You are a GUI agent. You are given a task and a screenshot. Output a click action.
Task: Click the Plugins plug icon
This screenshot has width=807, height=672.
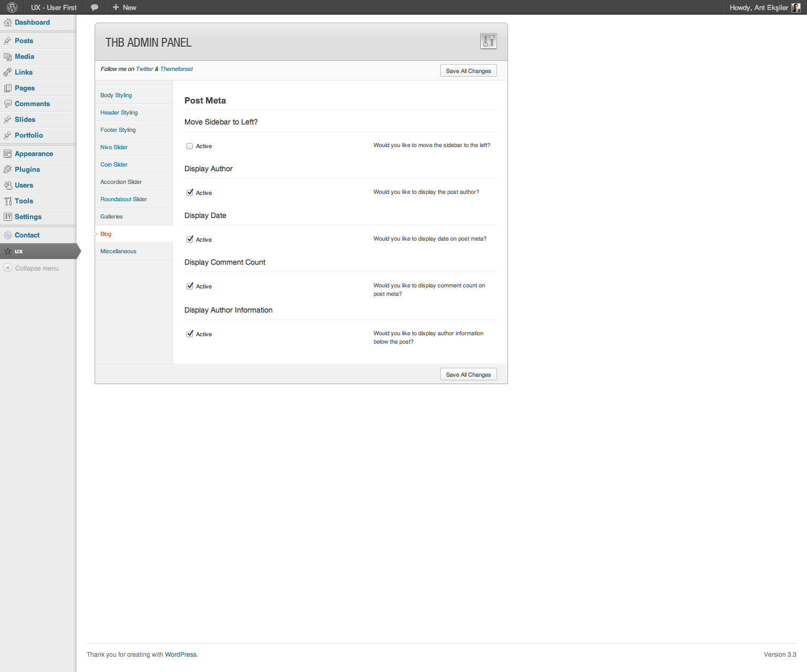8,170
